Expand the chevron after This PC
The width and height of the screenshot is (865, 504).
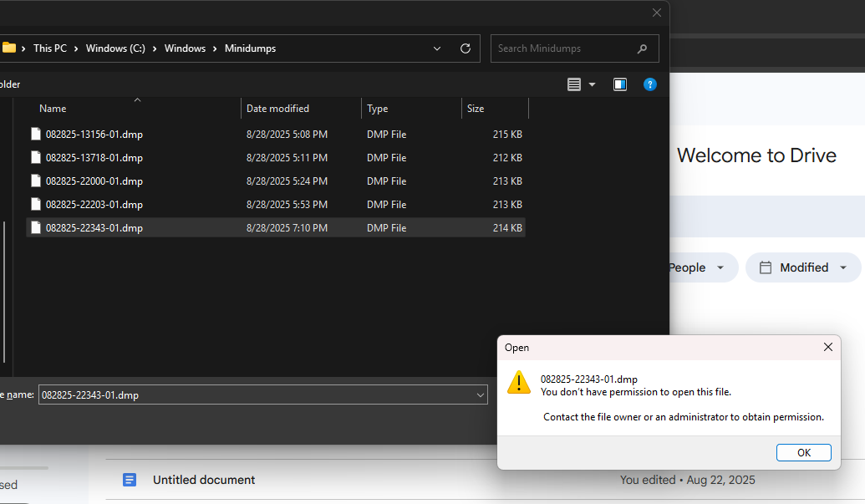[76, 48]
